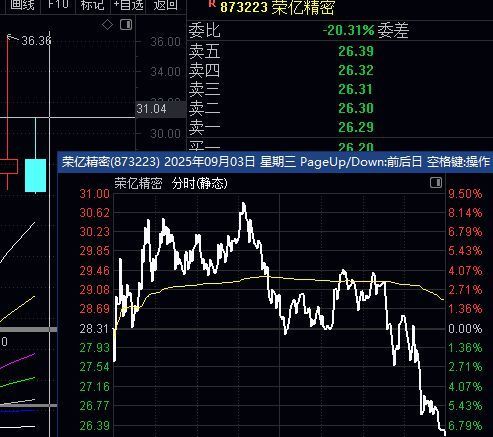
Task: Click the diamond icon above the K-line chart
Action: [107, 25]
